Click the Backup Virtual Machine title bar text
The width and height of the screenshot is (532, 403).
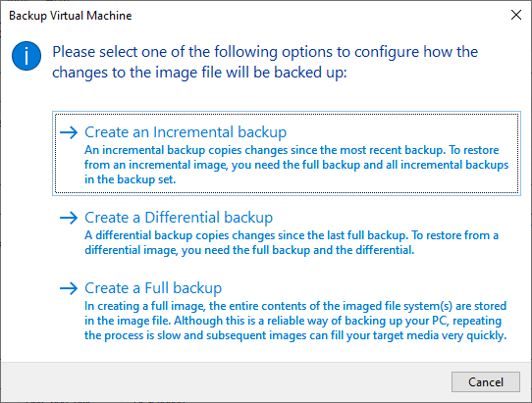[71, 16]
